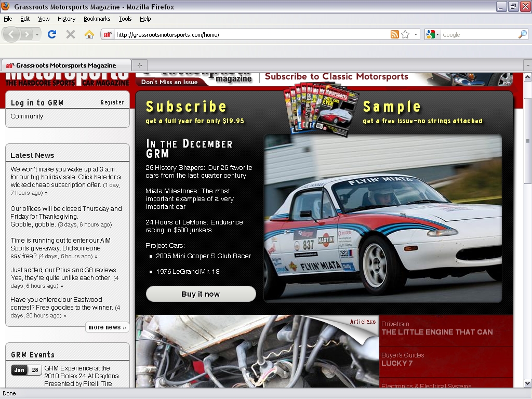Open the more news link

point(107,327)
